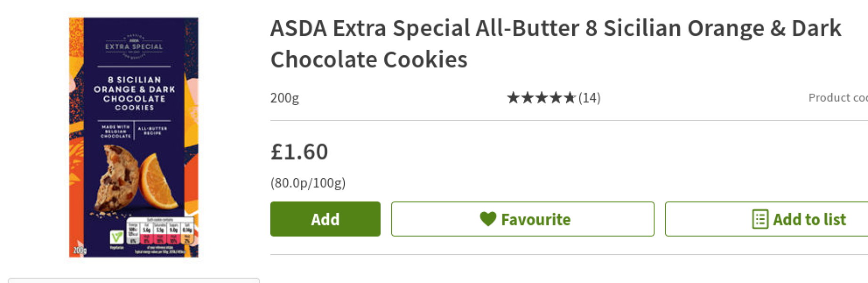Click the Product code text
Image resolution: width=868 pixels, height=283 pixels.
click(x=837, y=98)
